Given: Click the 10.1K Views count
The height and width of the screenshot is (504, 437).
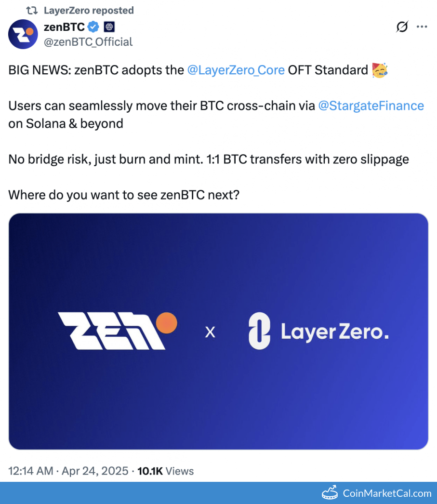Looking at the screenshot, I should pyautogui.click(x=166, y=471).
